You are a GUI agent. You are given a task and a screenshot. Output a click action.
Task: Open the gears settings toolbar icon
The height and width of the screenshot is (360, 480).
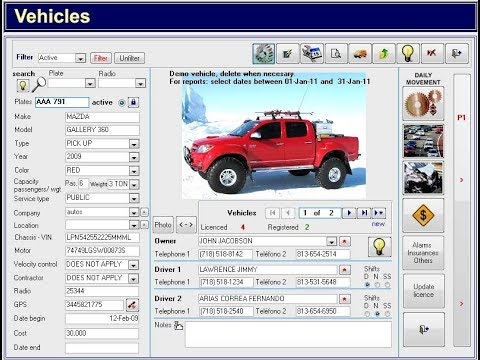coord(264,53)
